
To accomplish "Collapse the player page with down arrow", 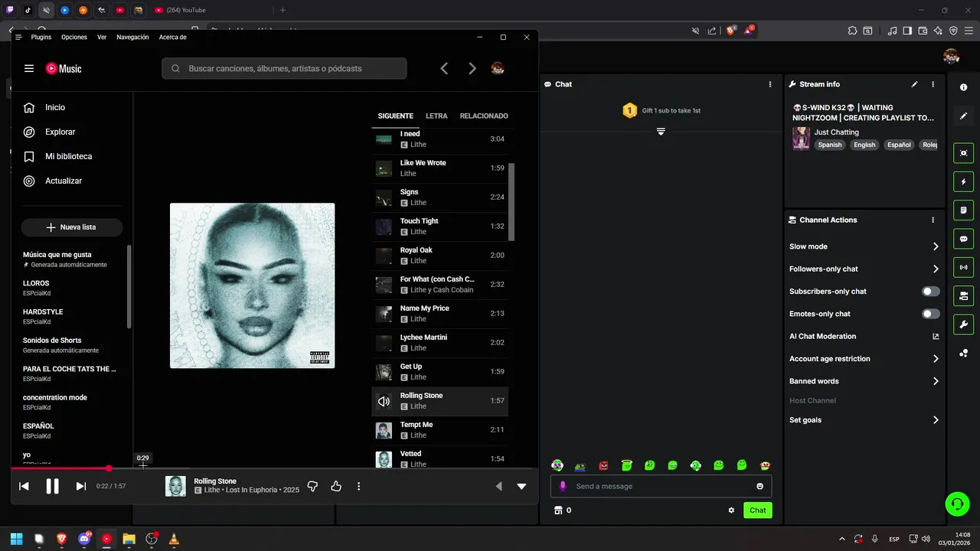I will click(521, 486).
